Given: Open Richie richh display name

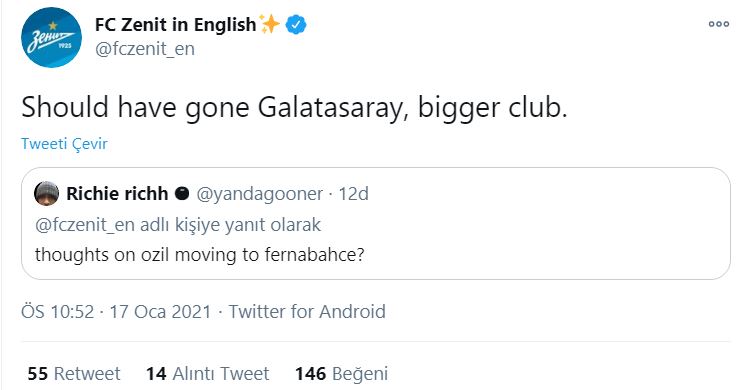Looking at the screenshot, I should 117,194.
